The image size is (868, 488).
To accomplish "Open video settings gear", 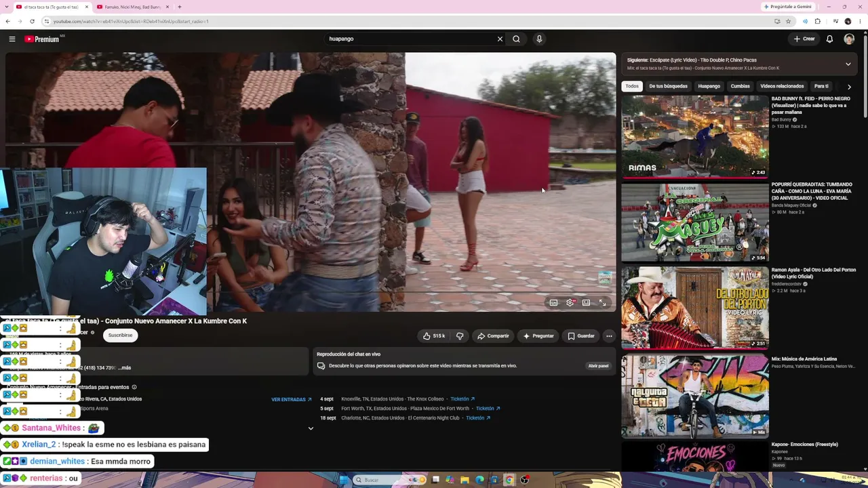I will click(x=570, y=303).
